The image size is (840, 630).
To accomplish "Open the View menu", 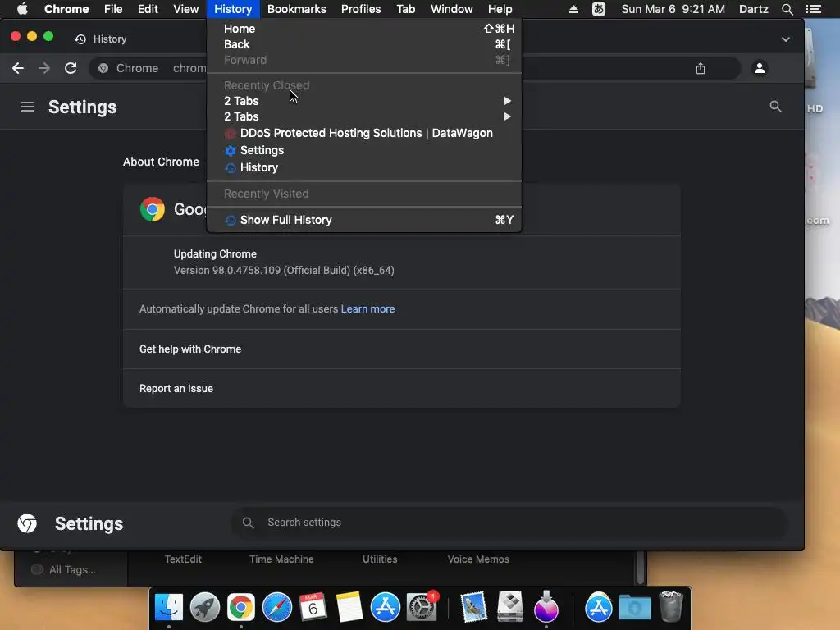I will coord(186,9).
